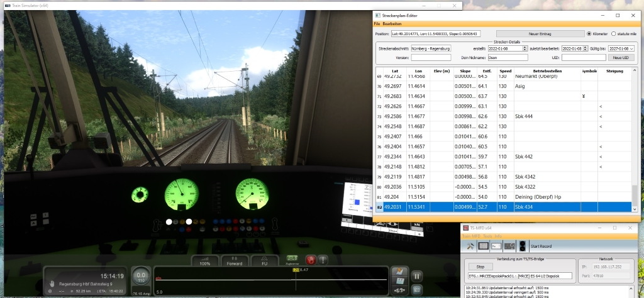Image resolution: width=644 pixels, height=298 pixels.
Task: Select the 'Sbk 444' table cell
Action: 547,116
